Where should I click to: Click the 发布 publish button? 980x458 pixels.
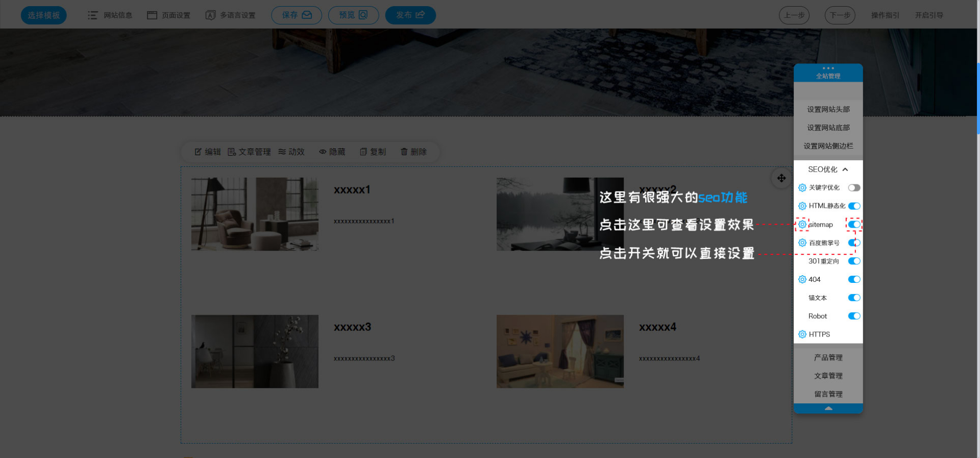pos(410,15)
